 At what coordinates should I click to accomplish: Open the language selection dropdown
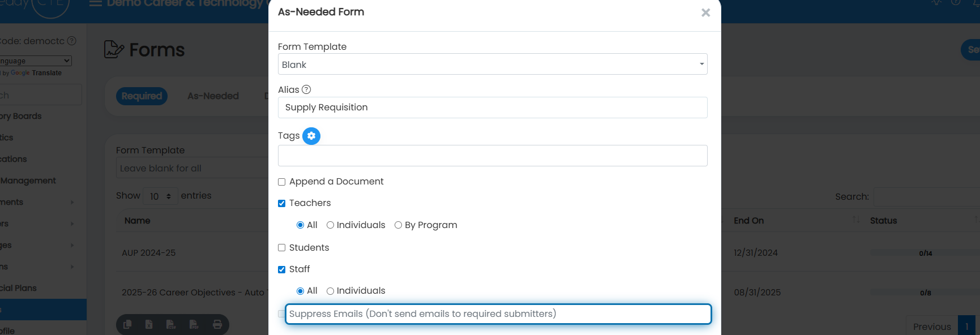[35, 61]
